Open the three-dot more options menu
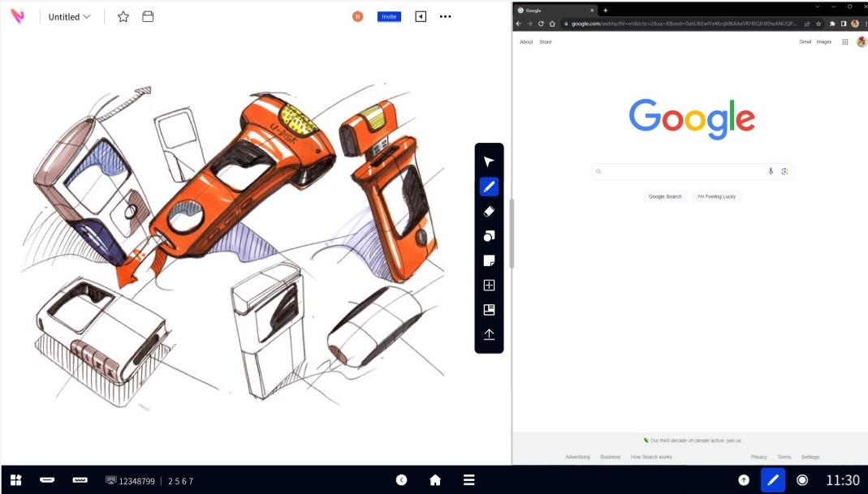 click(x=445, y=16)
